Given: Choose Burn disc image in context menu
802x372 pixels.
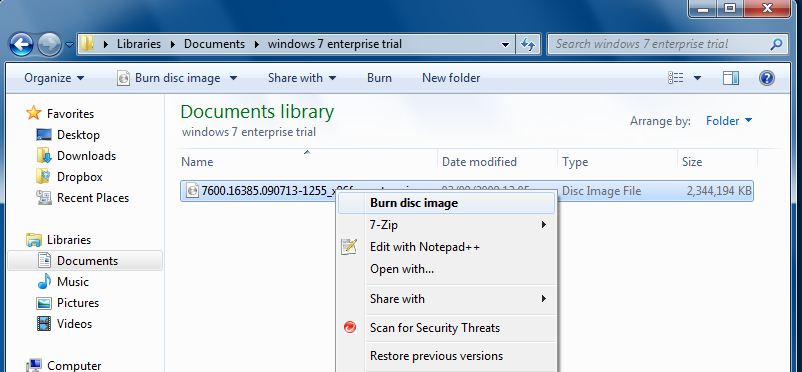Looking at the screenshot, I should 446,203.
